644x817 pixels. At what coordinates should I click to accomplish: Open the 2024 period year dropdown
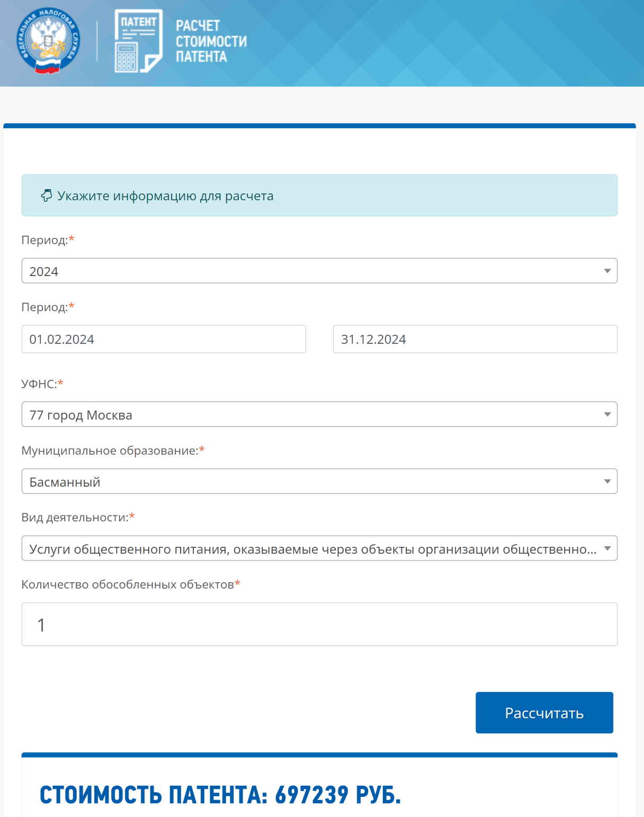coord(319,271)
